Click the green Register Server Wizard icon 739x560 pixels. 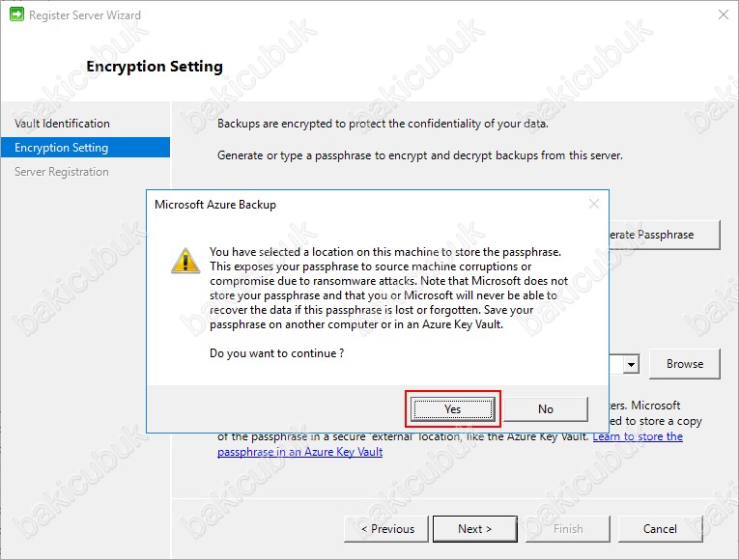tap(16, 14)
